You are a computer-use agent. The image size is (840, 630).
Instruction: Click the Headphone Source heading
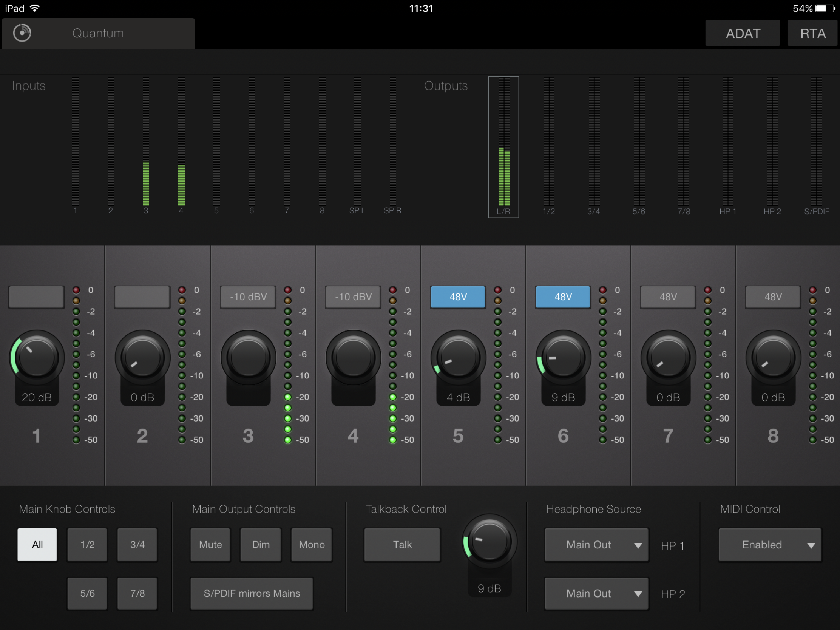click(x=593, y=509)
